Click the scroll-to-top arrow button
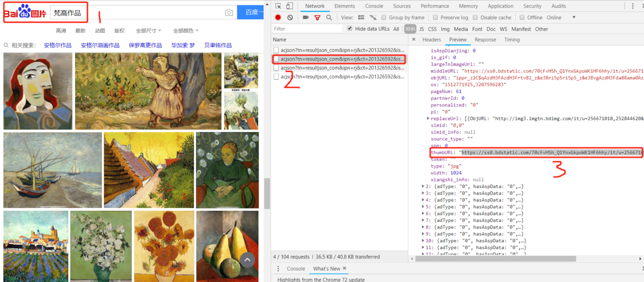The height and width of the screenshot is (282, 644). click(x=247, y=260)
